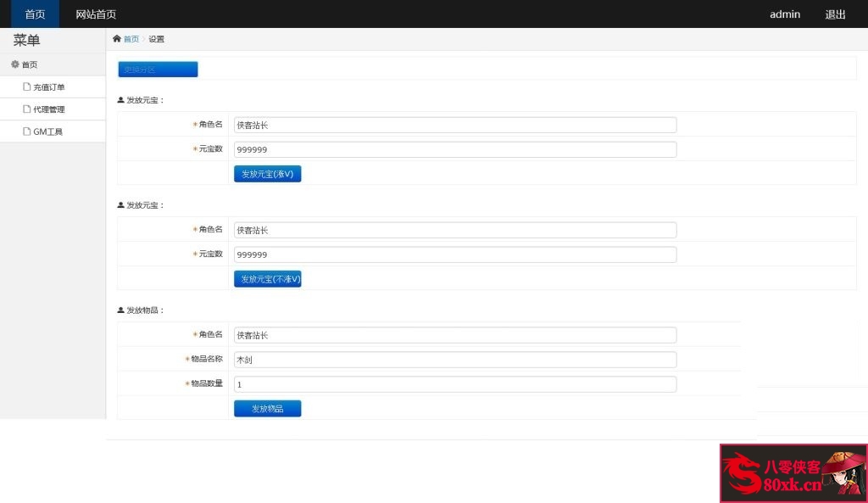Click the document icon next to GM工具
The image size is (868, 503).
[27, 131]
